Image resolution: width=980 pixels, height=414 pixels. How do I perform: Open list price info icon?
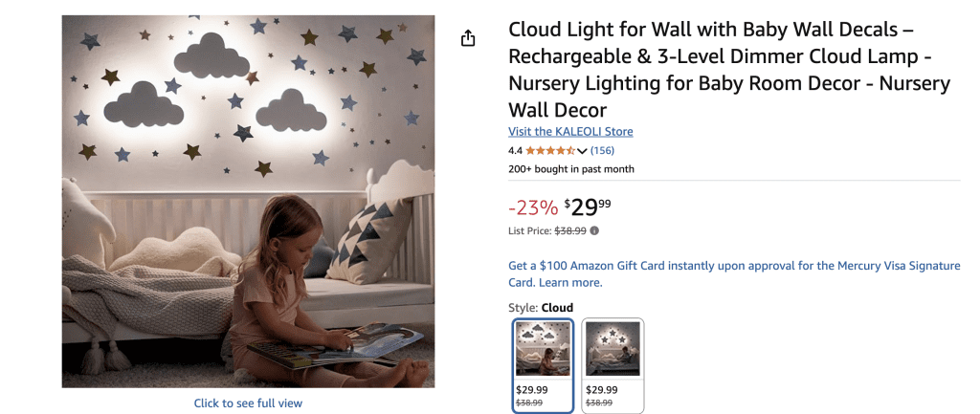(x=594, y=230)
